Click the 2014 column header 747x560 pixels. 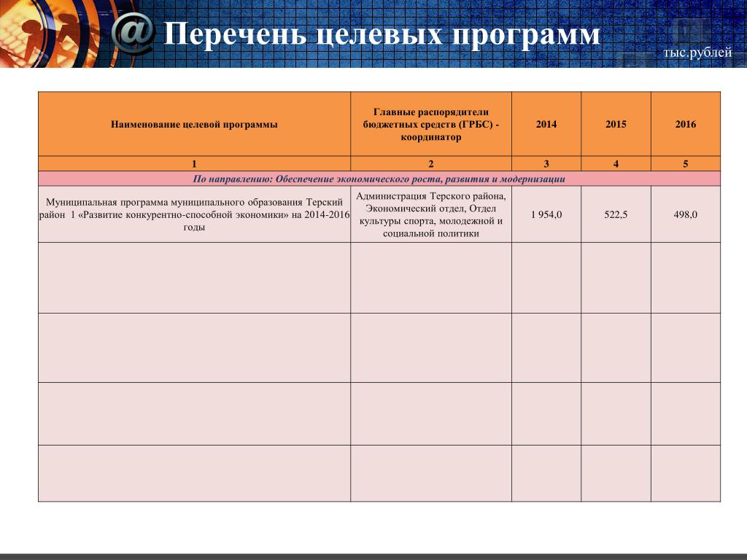[x=546, y=124]
